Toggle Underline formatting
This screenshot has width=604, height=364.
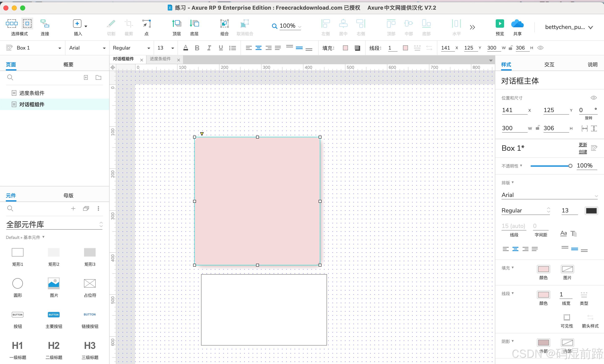coord(221,48)
